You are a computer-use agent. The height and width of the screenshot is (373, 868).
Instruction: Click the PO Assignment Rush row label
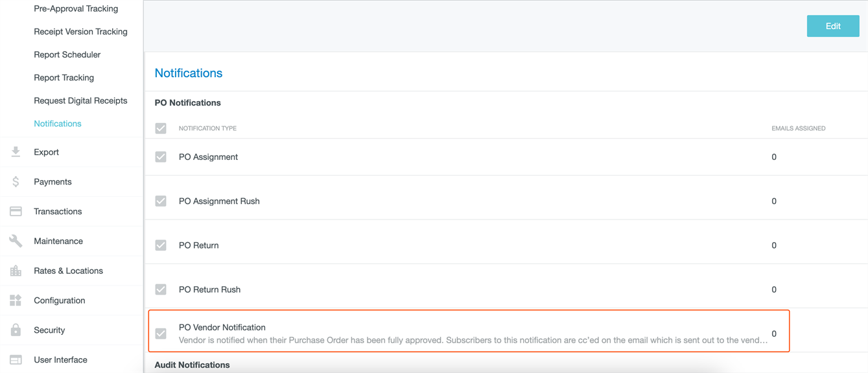tap(219, 201)
